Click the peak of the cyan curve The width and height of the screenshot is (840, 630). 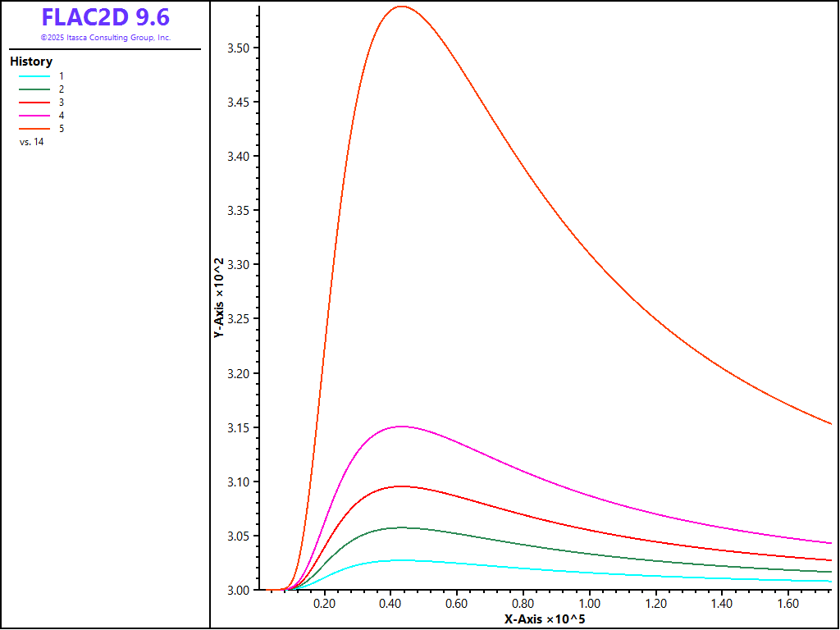click(400, 559)
